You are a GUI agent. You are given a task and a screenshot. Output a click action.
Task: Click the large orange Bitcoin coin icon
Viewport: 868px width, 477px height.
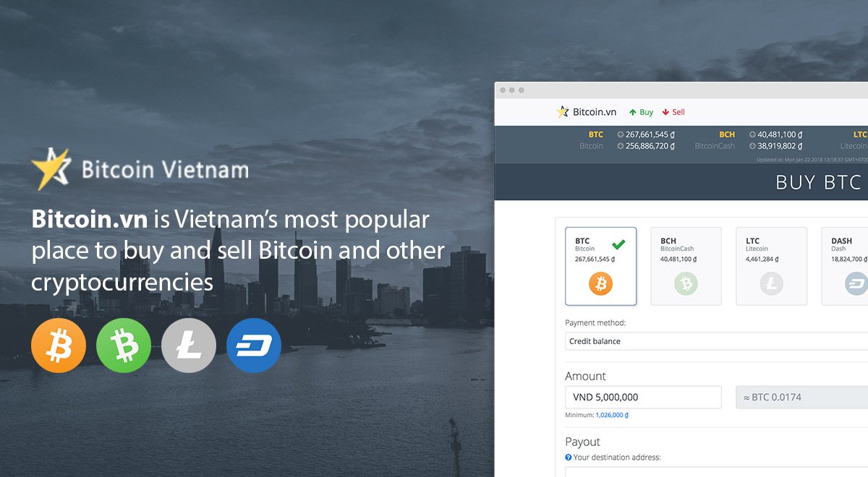click(58, 345)
